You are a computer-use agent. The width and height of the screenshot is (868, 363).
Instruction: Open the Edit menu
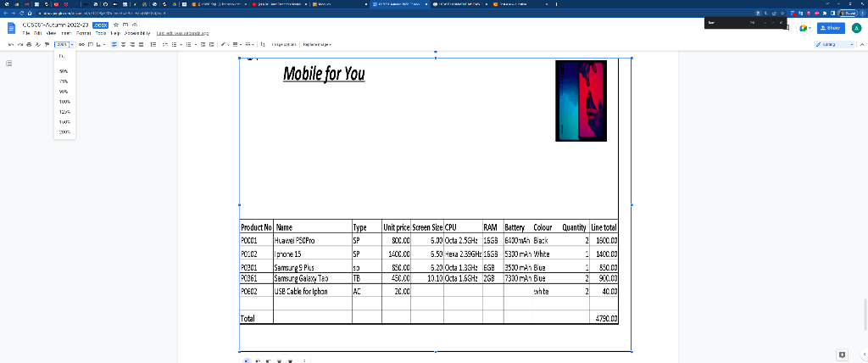click(x=36, y=33)
